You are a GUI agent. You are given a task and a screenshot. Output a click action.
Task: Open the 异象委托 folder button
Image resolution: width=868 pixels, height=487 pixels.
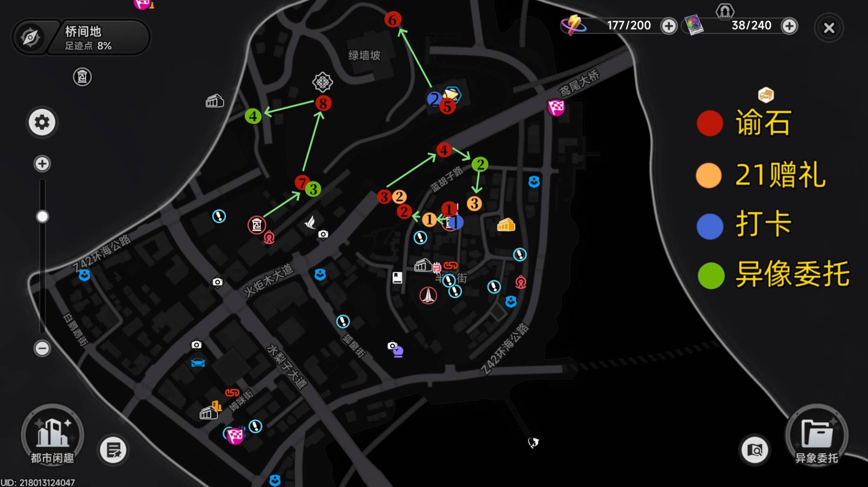click(x=817, y=436)
